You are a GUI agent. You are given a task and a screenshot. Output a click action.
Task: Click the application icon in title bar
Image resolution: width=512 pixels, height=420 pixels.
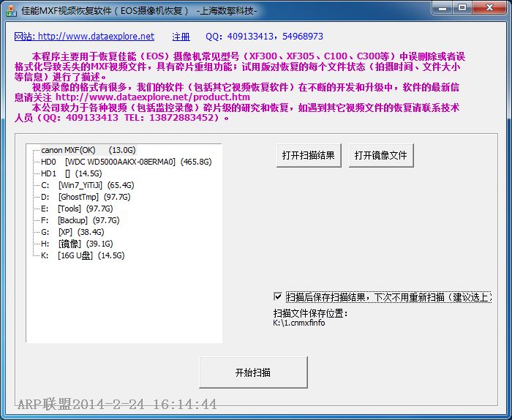(x=11, y=11)
